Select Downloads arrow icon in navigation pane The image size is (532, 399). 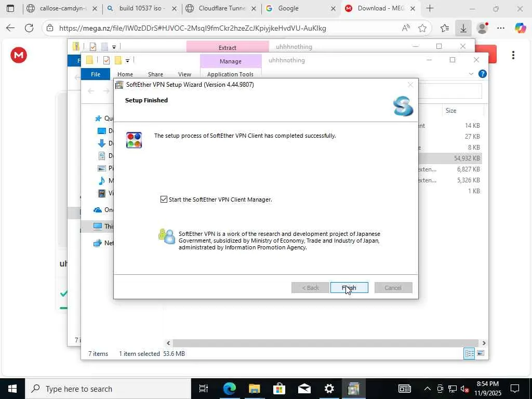point(102,143)
